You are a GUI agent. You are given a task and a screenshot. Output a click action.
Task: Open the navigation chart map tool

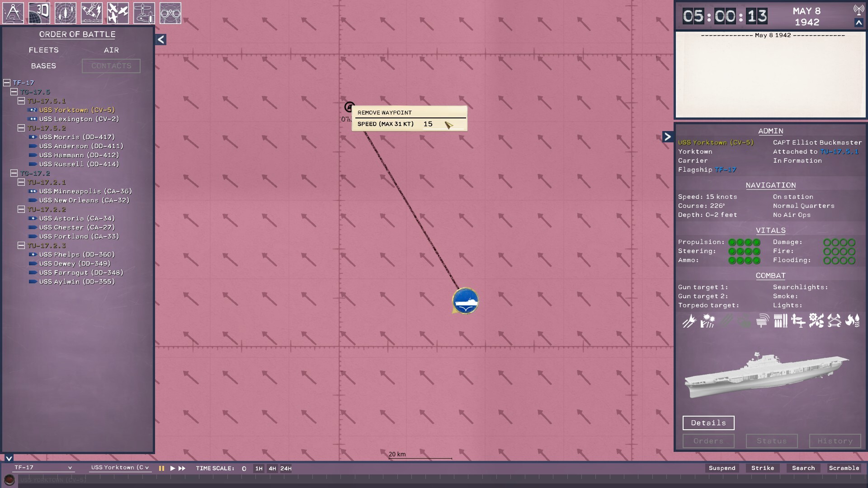click(x=13, y=13)
